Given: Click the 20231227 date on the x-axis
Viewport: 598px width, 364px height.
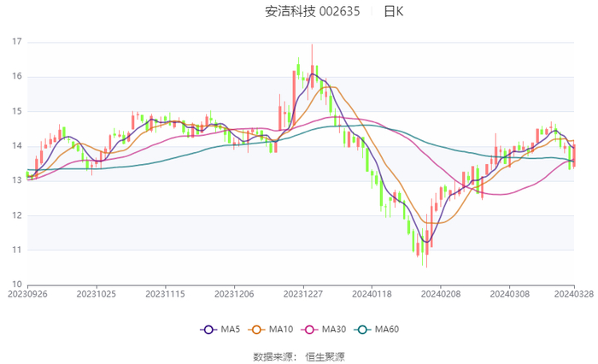Looking at the screenshot, I should (x=302, y=293).
